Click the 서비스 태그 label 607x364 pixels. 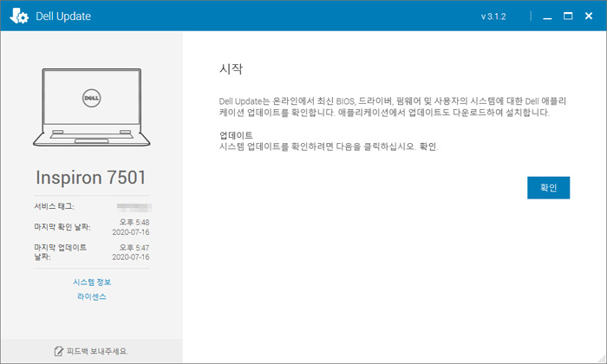tap(54, 206)
